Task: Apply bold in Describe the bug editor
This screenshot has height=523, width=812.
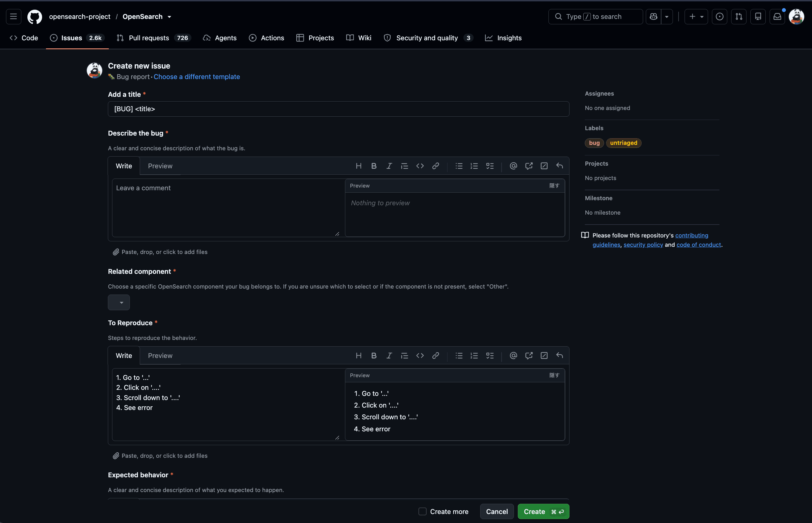Action: [374, 166]
